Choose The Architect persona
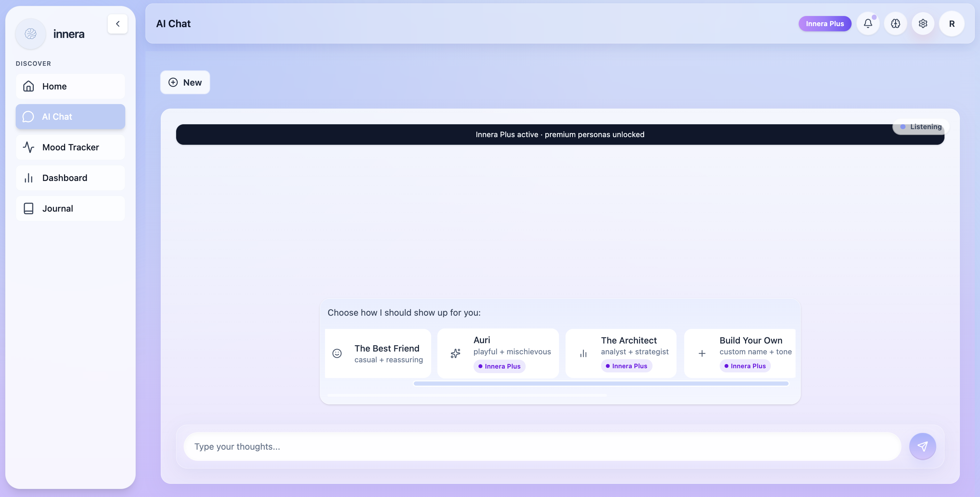This screenshot has width=980, height=497. 621,353
